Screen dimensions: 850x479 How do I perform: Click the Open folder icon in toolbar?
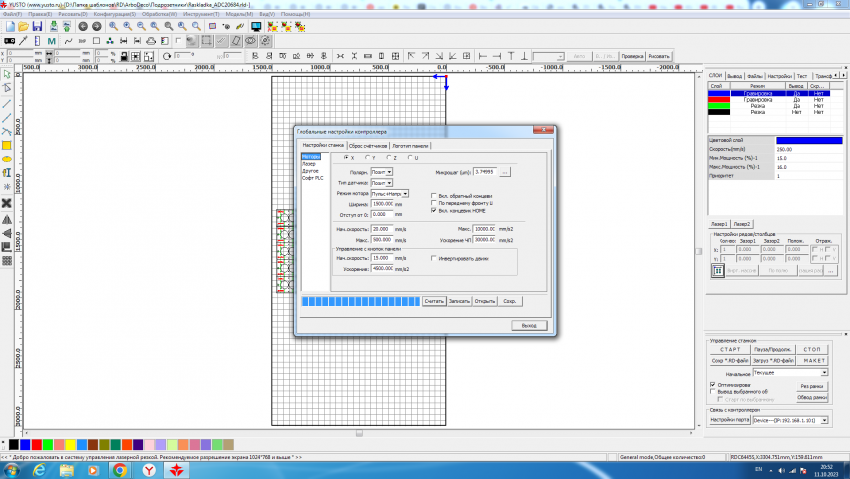(23, 27)
